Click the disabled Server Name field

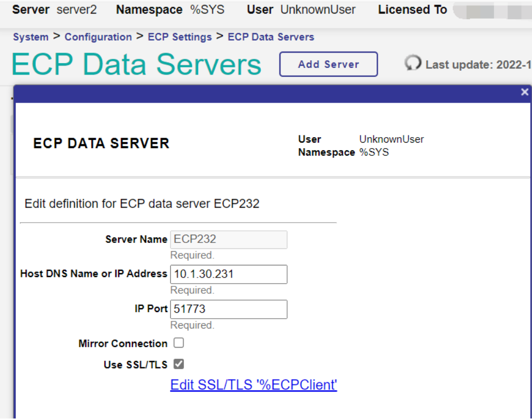[x=228, y=240]
